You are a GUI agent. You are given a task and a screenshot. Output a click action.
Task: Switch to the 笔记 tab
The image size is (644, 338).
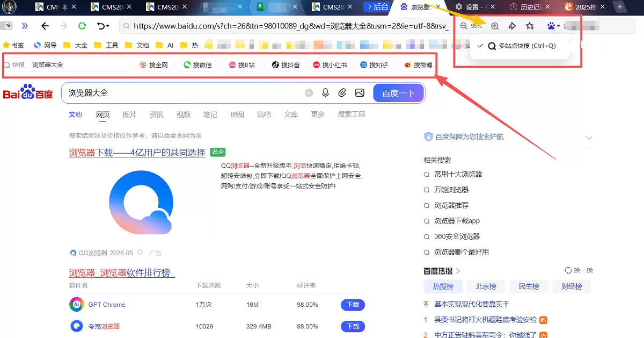click(x=210, y=114)
